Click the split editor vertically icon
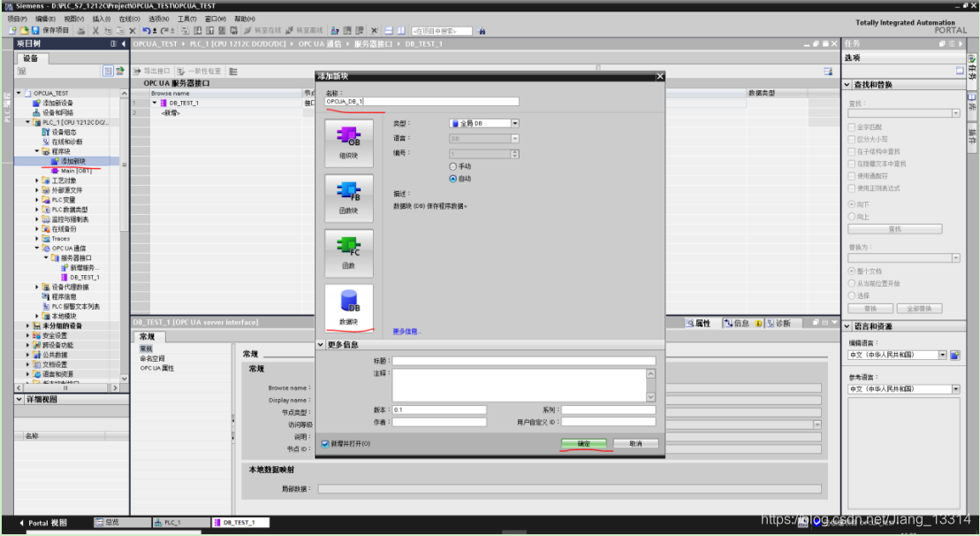The image size is (980, 536). pos(400,30)
